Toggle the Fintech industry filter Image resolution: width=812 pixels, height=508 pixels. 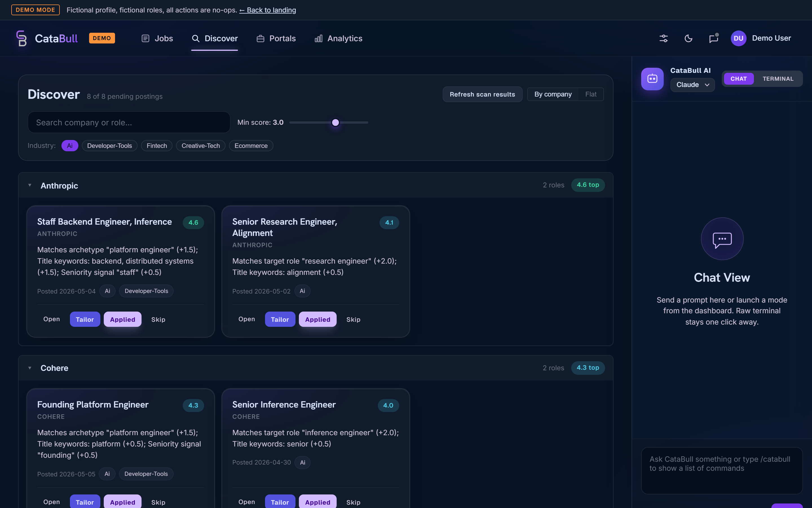(x=157, y=145)
